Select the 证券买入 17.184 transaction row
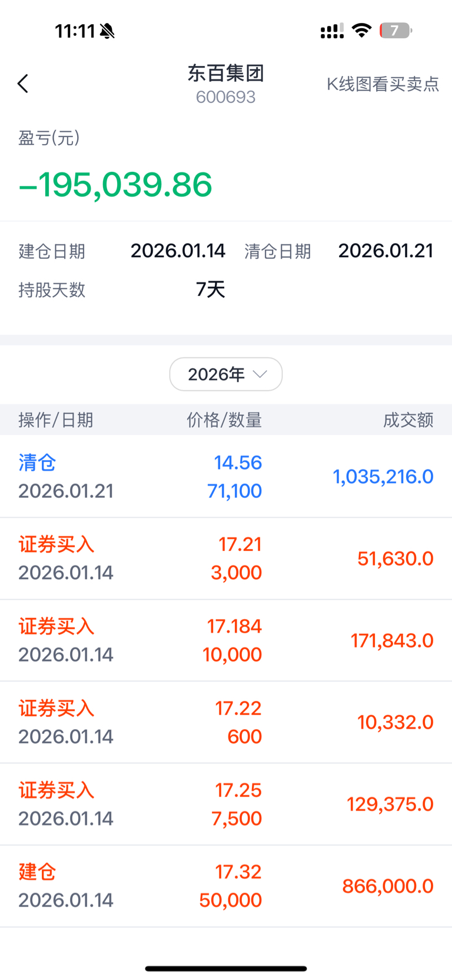The height and width of the screenshot is (980, 452). [x=226, y=640]
